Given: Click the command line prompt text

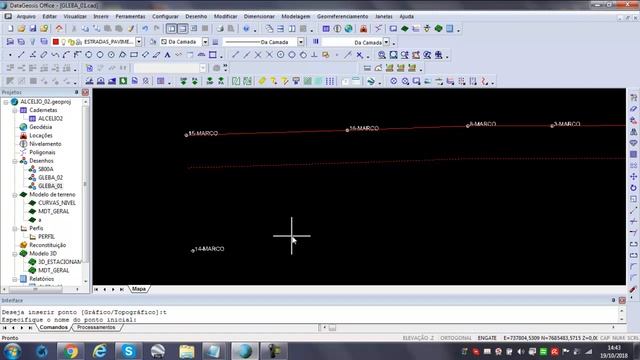Looking at the screenshot, I should coord(69,320).
